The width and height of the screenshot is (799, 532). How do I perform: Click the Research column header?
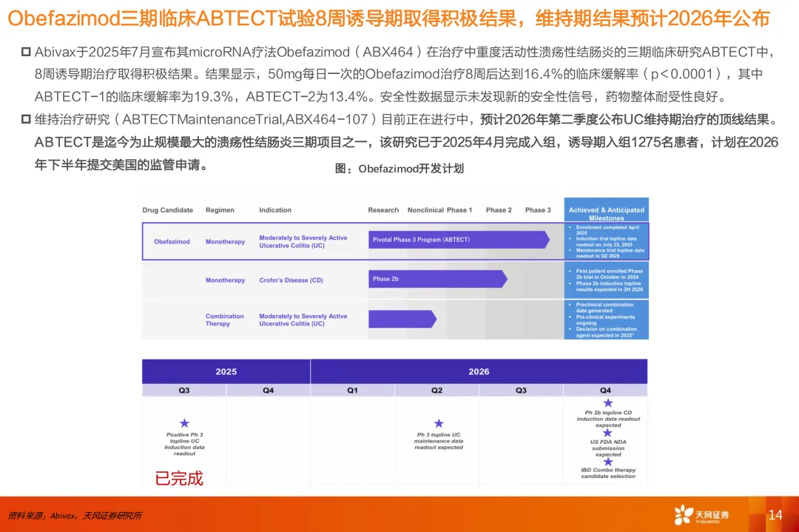click(383, 210)
